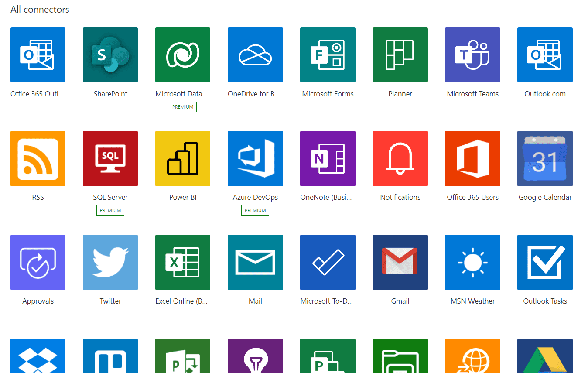Image resolution: width=588 pixels, height=373 pixels.
Task: Open the MSN Weather sun icon
Action: coord(472,262)
